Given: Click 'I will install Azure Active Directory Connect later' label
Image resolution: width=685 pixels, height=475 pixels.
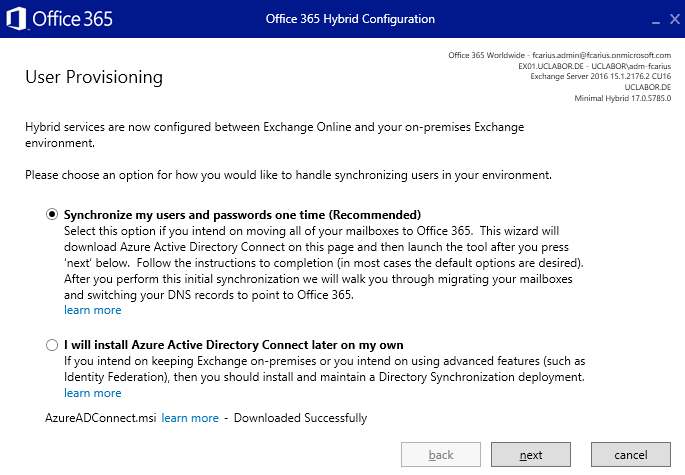Looking at the screenshot, I should [x=234, y=345].
